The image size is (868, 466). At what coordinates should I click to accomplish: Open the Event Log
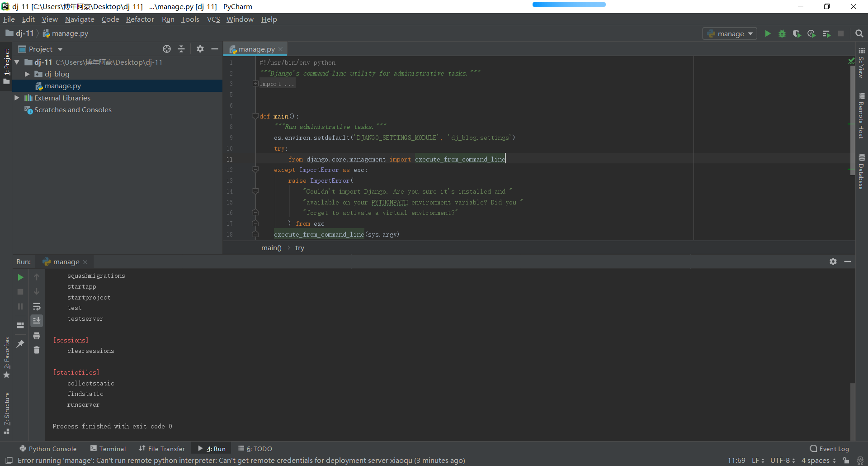pyautogui.click(x=829, y=448)
